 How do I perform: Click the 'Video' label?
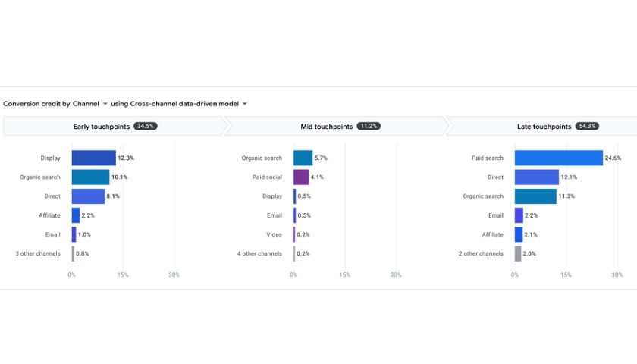tap(275, 234)
